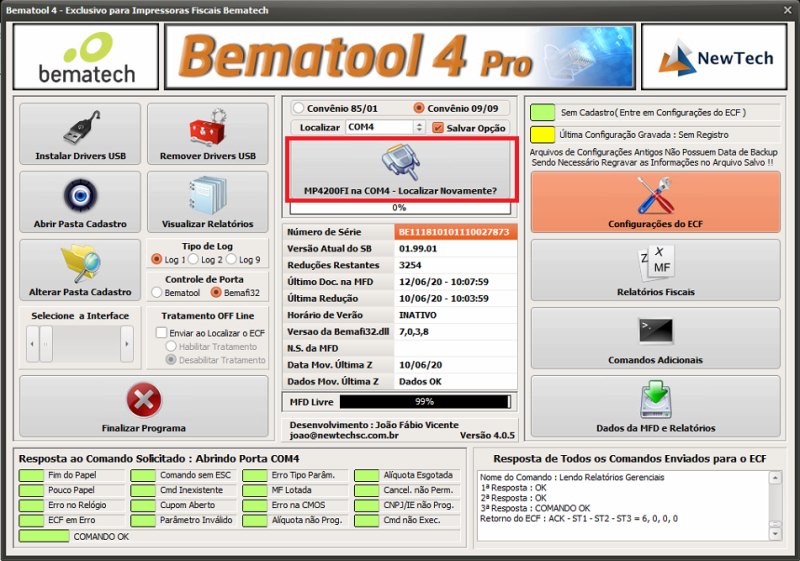
Task: Click the Selecione a Interface slider
Action: pyautogui.click(x=80, y=344)
